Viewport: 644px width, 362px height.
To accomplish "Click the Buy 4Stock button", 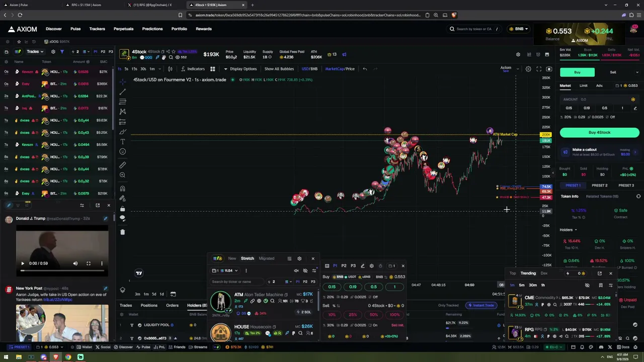I will 599,133.
